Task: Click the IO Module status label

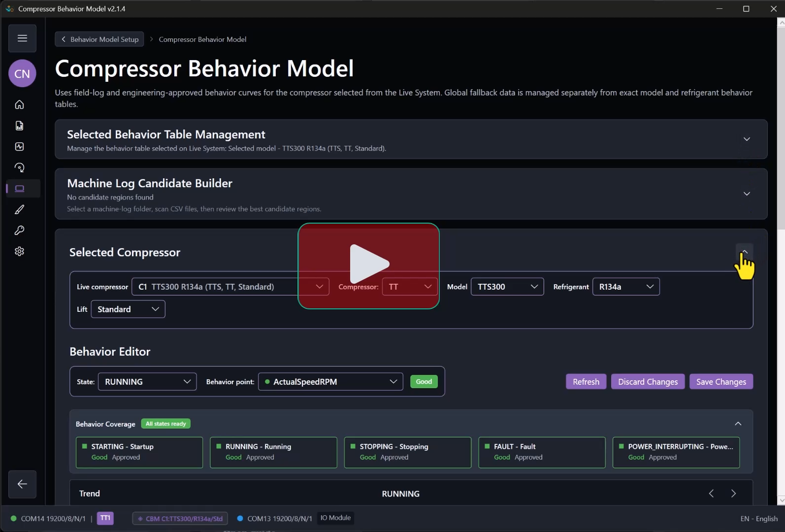Action: (x=335, y=518)
